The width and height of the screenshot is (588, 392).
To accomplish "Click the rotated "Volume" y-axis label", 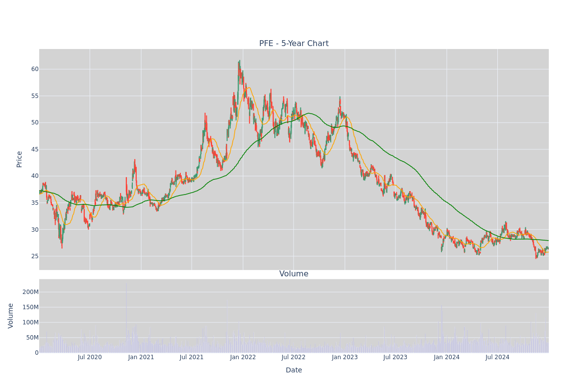I will [x=11, y=316].
